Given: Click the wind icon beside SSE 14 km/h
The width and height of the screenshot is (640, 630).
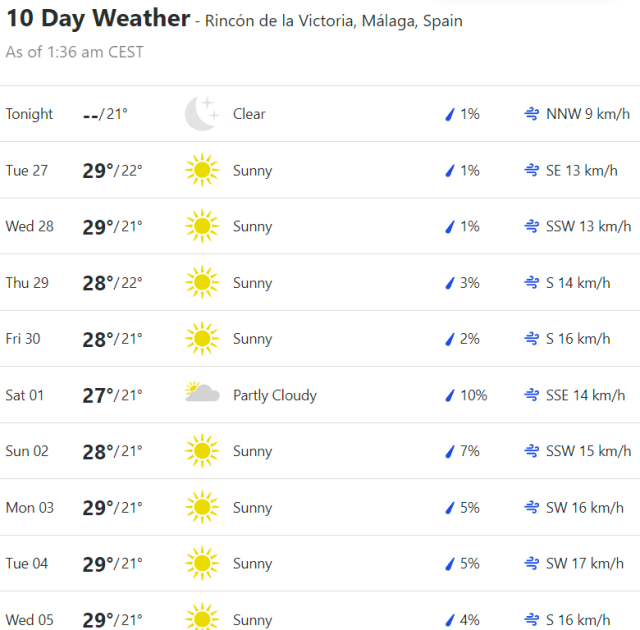Looking at the screenshot, I should (532, 395).
